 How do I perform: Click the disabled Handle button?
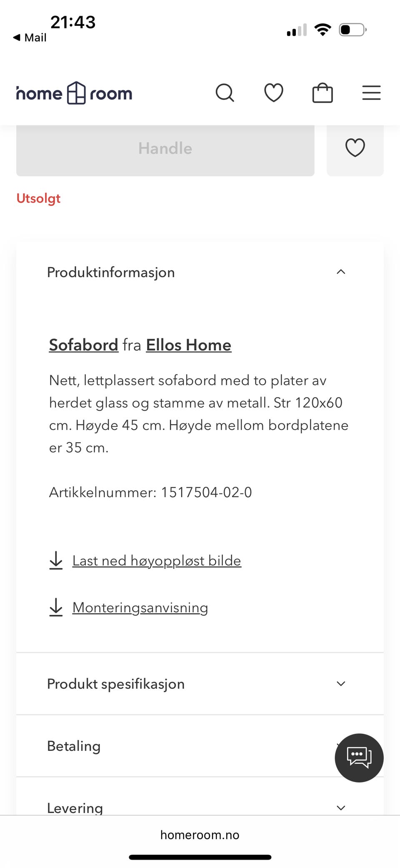165,148
